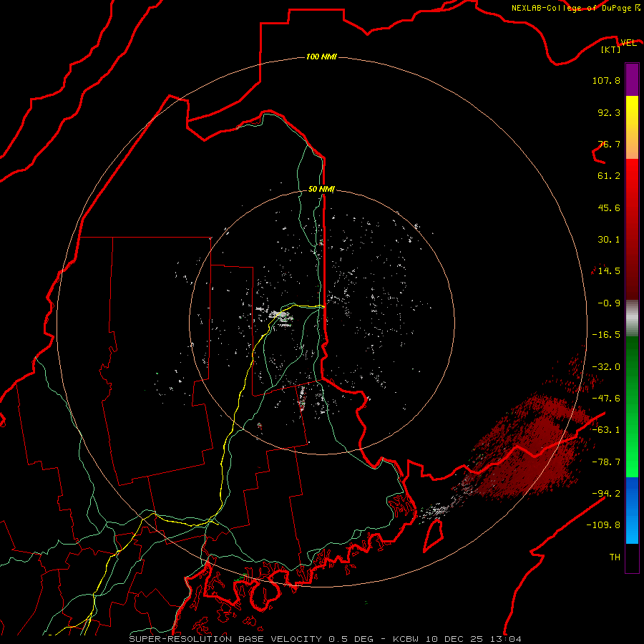644x644 pixels.
Task: Click the -47.6 velocity scale value
Action: [x=606, y=399]
